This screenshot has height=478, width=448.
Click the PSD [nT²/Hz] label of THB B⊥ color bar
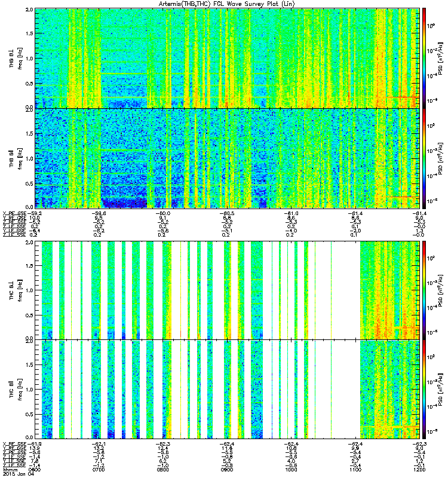[440, 59]
